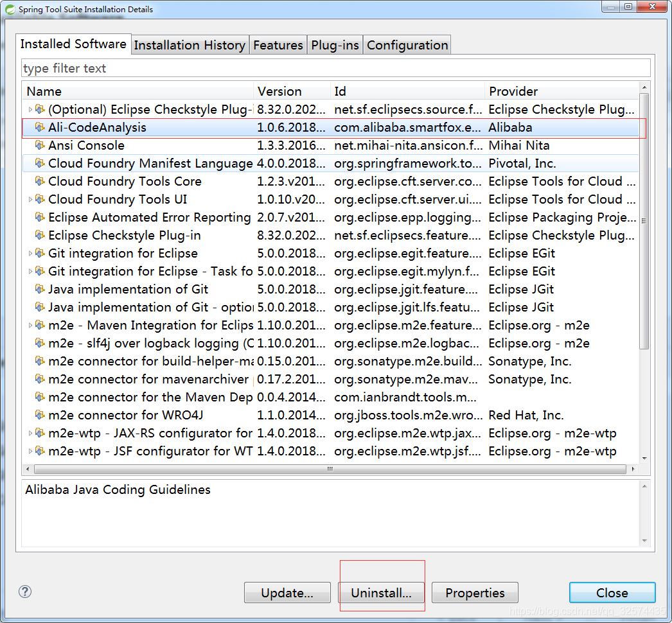Open the help question mark icon
Image resolution: width=672 pixels, height=623 pixels.
[25, 592]
